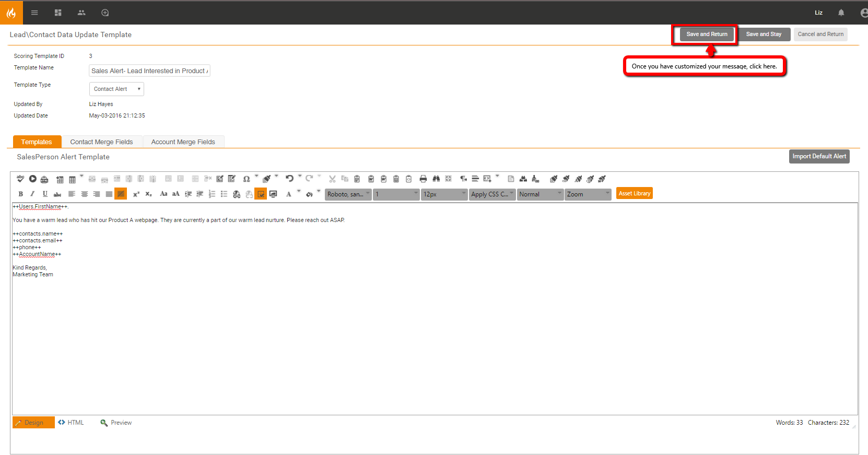The image size is (868, 455).
Task: Open the font color picker A
Action: point(288,194)
